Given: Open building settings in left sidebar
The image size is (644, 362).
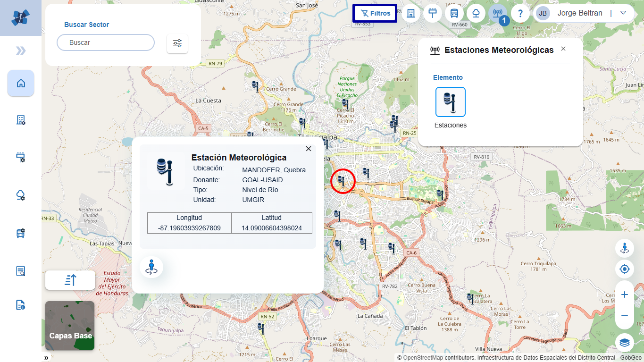Looking at the screenshot, I should (21, 120).
